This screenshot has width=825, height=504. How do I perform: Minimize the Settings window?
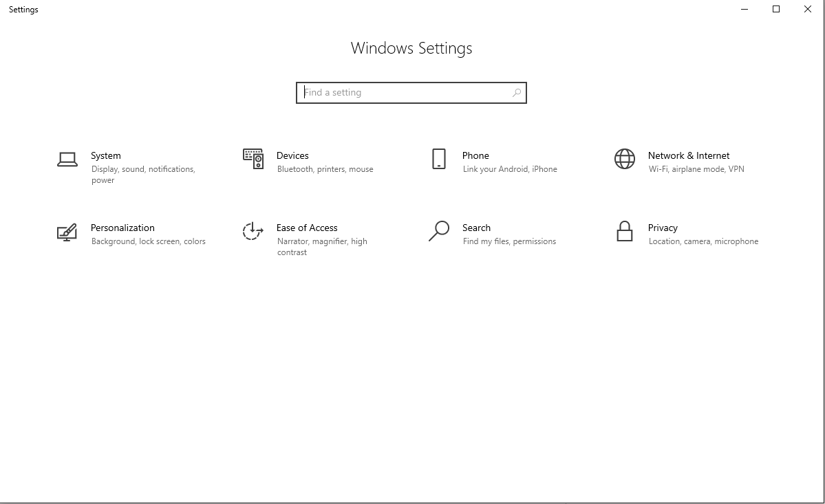click(744, 10)
